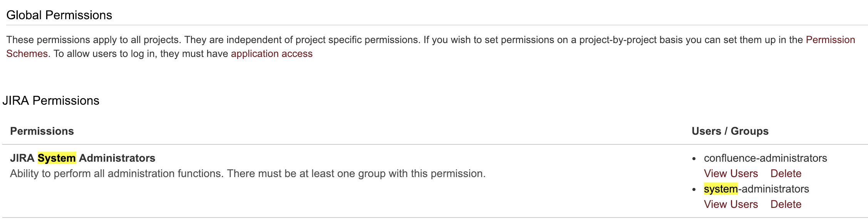Delete the confluence-administrators group permission
The width and height of the screenshot is (868, 221).
[x=786, y=174]
